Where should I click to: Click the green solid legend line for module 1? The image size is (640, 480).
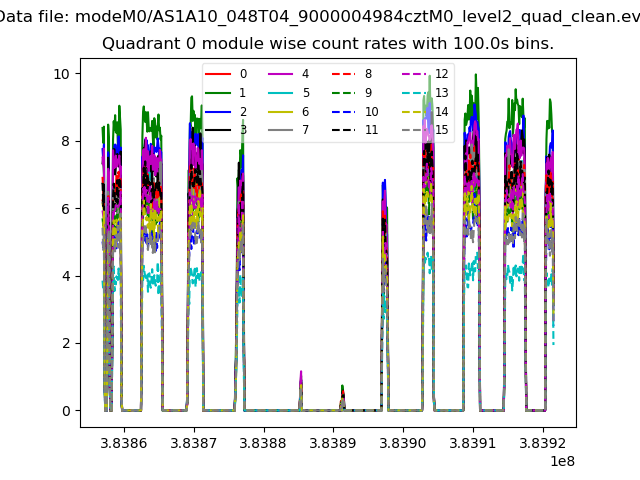click(x=218, y=93)
